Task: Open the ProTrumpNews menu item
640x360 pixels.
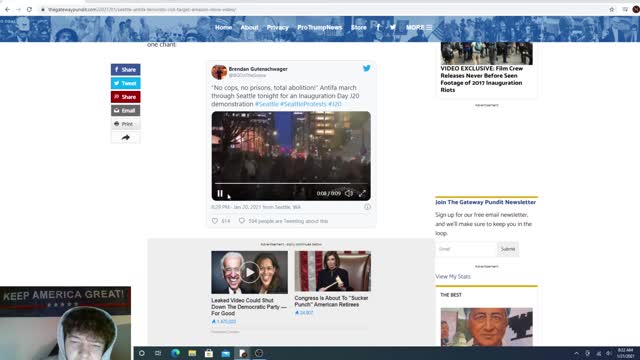Action: click(320, 27)
